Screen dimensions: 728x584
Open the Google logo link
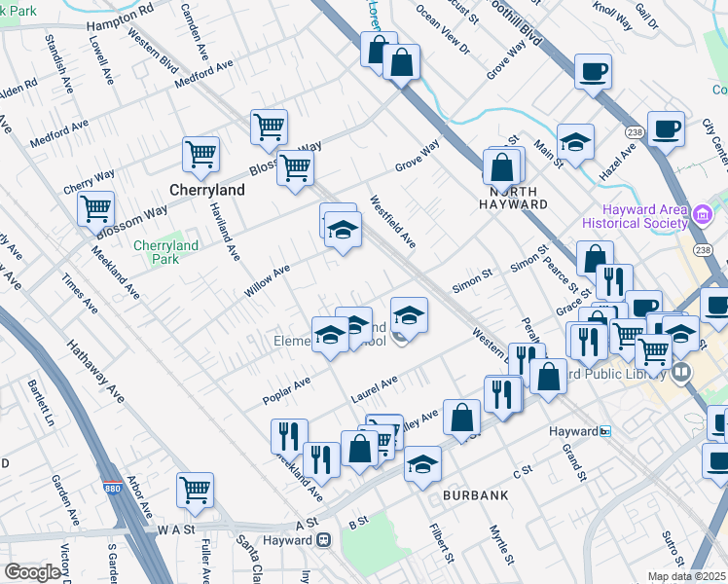[x=32, y=572]
